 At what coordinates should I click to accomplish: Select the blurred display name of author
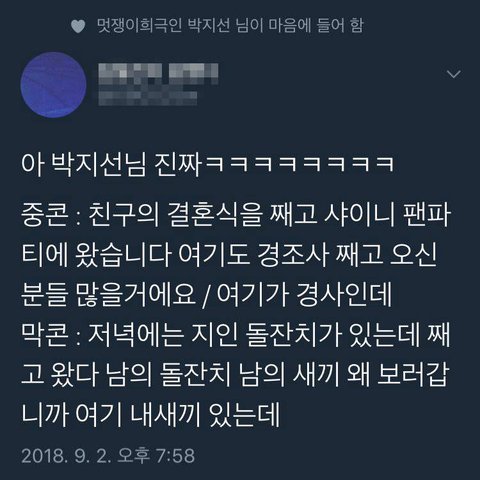point(159,73)
